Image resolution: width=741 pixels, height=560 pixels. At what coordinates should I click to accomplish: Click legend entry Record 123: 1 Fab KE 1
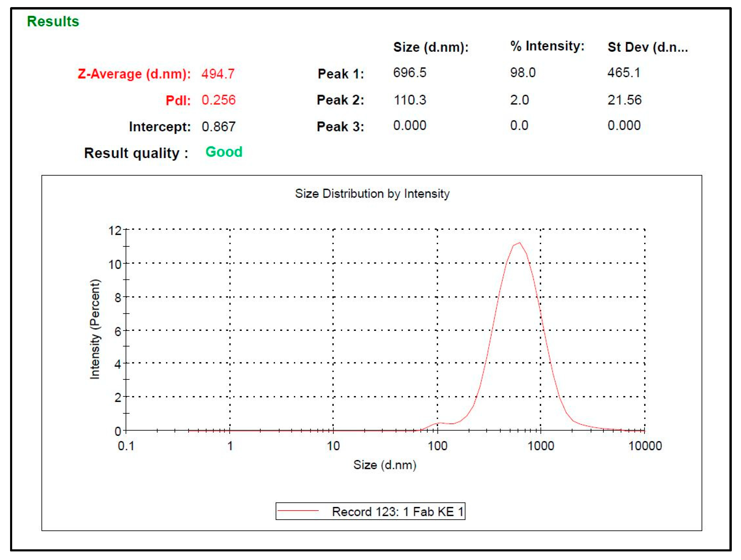[x=398, y=512]
